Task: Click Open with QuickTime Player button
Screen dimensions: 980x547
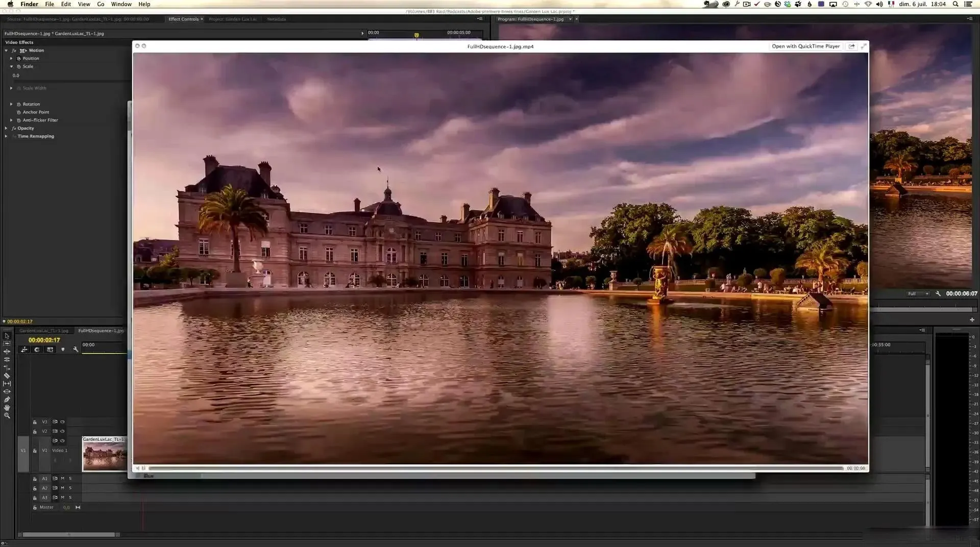Action: tap(805, 46)
